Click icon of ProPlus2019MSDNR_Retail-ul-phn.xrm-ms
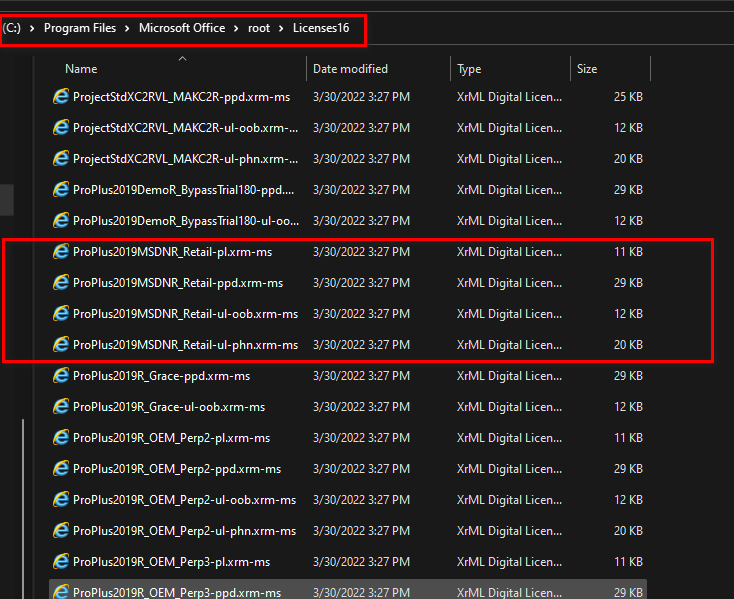The height and width of the screenshot is (599, 734). click(x=61, y=345)
